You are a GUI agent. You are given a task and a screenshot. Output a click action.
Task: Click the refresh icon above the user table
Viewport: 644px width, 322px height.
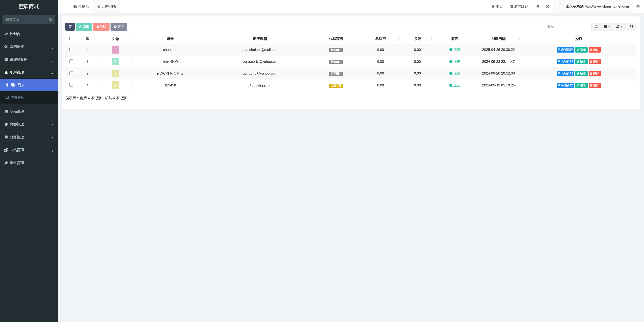70,27
